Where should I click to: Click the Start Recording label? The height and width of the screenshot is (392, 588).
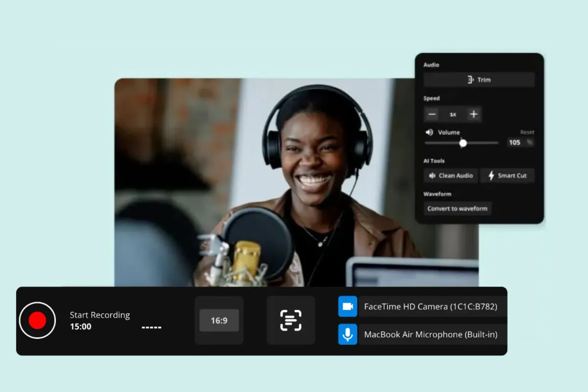pyautogui.click(x=100, y=315)
